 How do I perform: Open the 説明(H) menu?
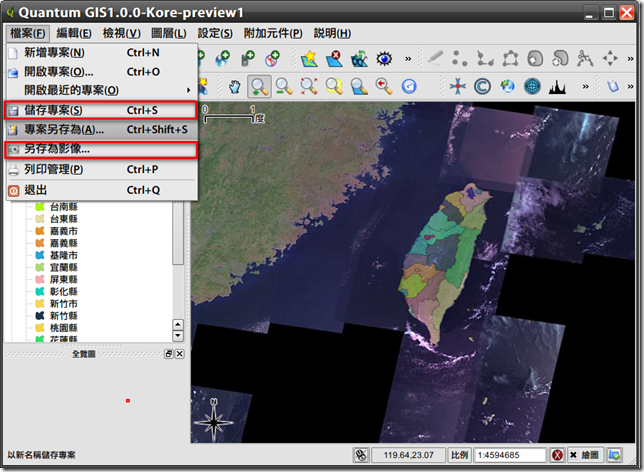[x=332, y=33]
